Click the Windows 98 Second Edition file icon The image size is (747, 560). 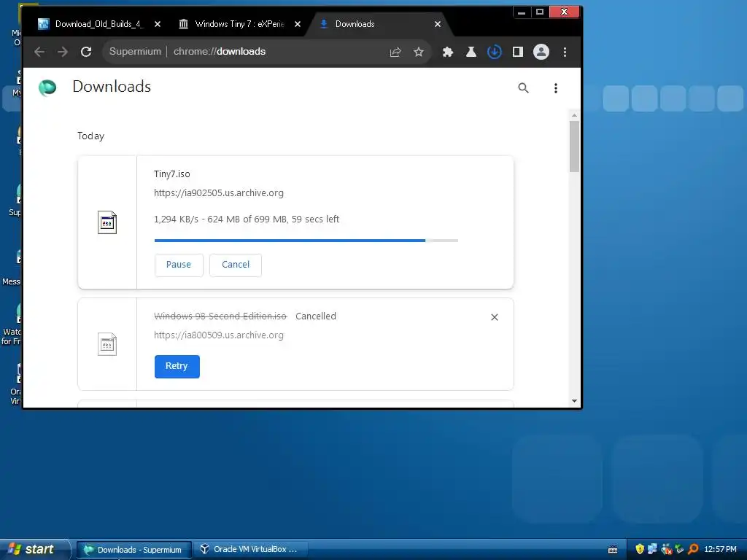coord(107,344)
